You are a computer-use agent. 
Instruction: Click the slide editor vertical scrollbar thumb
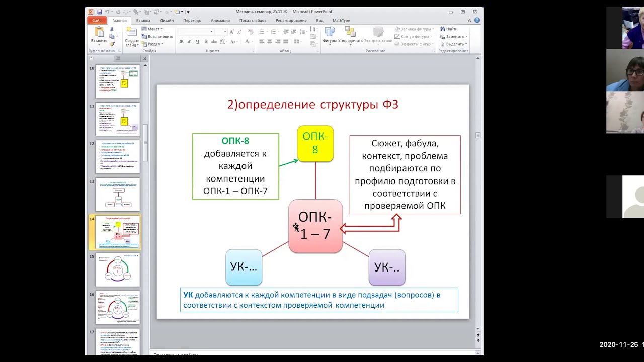tap(478, 135)
